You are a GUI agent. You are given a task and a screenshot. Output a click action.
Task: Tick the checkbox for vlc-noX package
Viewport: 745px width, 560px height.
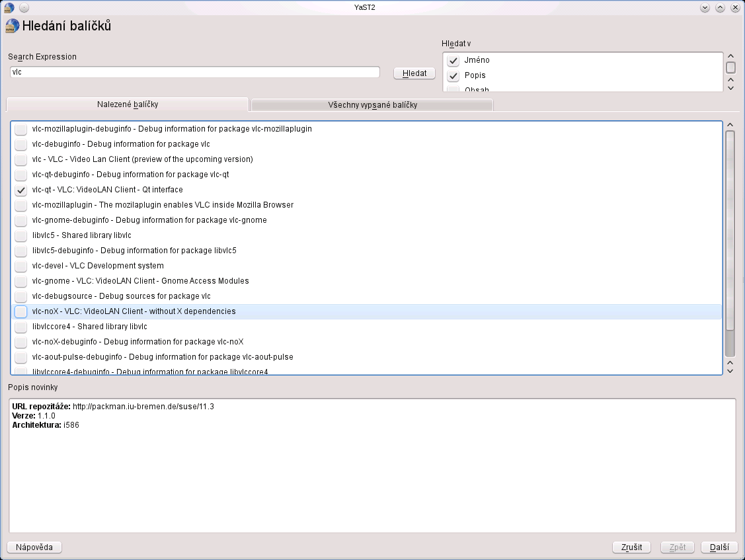[21, 312]
